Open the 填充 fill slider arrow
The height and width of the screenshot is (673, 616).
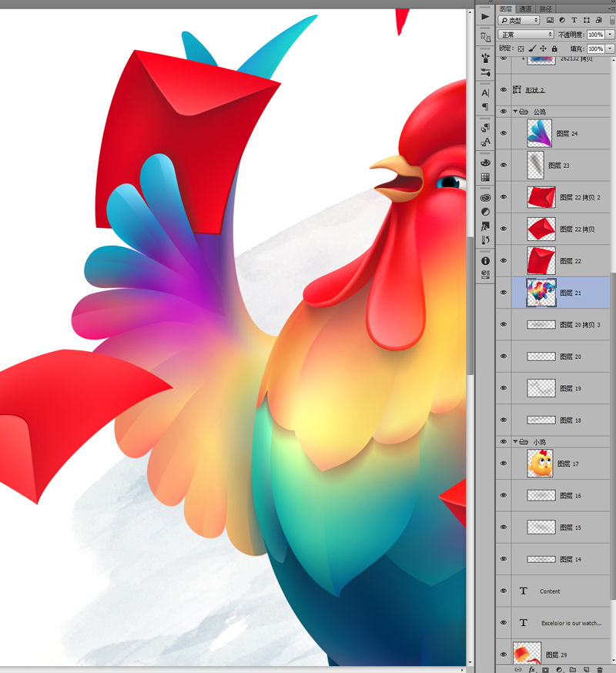tap(610, 49)
